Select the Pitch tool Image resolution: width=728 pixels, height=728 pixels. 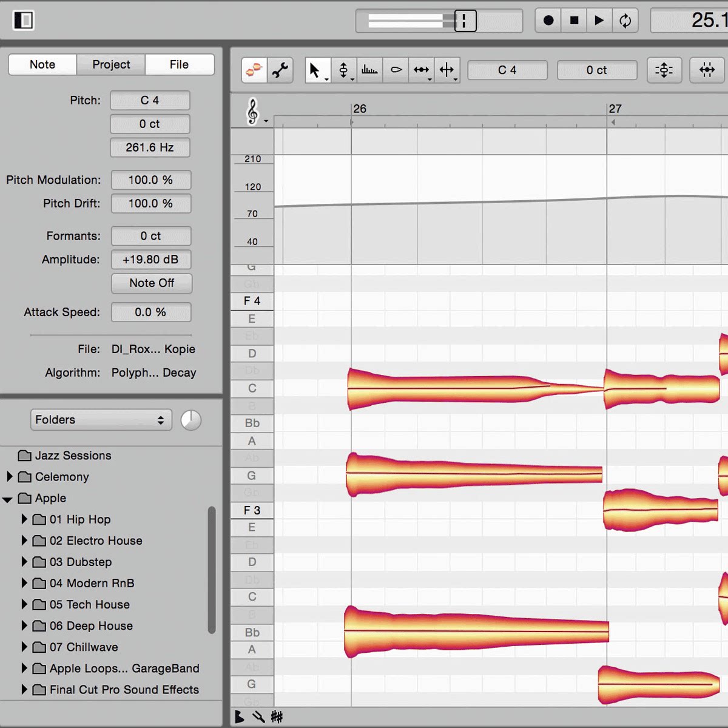coord(343,70)
